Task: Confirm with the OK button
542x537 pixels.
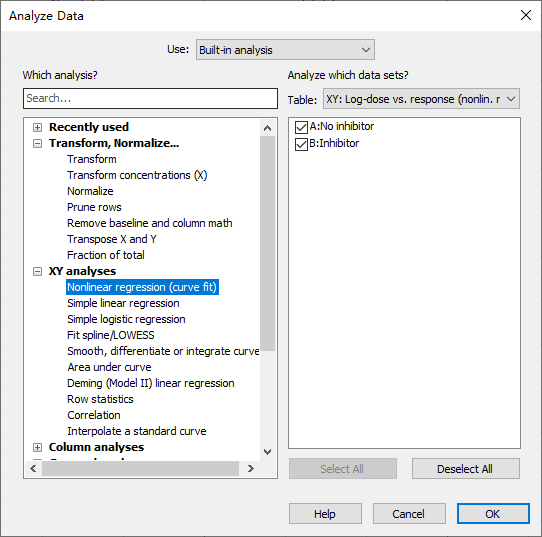Action: point(493,514)
